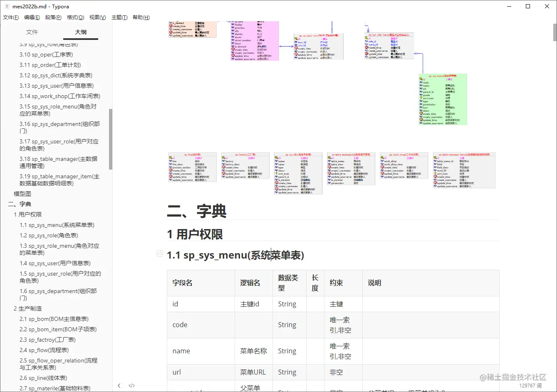Open the 帮助(H) menu
The height and width of the screenshot is (392, 557).
141,17
